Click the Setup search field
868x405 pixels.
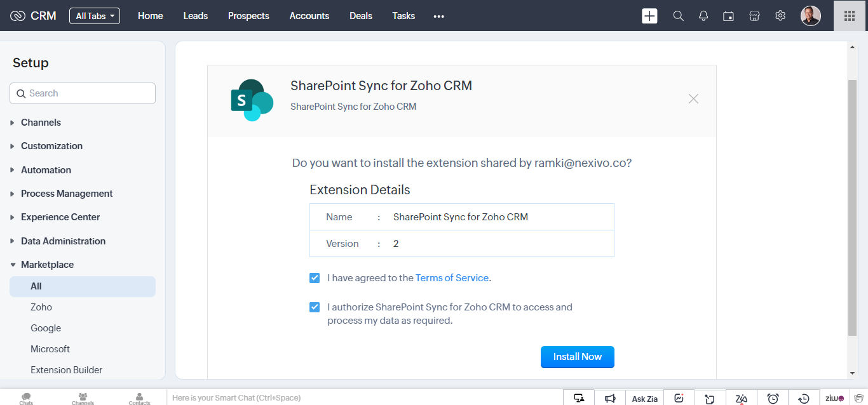coord(83,93)
